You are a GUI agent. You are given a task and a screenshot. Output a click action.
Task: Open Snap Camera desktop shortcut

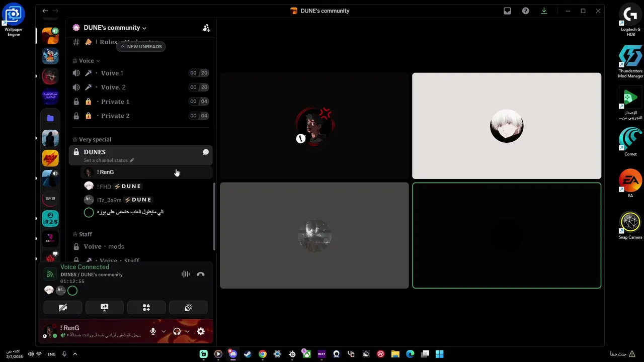[630, 225]
